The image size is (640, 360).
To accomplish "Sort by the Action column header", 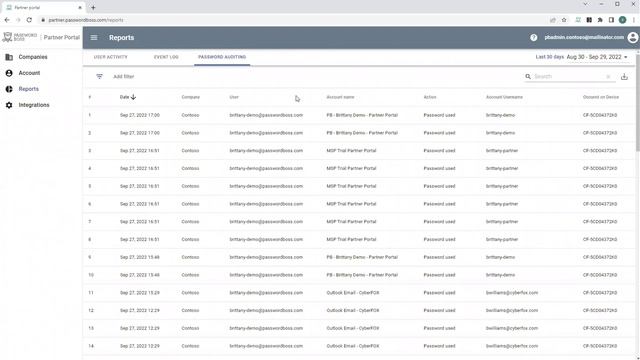I will point(430,97).
